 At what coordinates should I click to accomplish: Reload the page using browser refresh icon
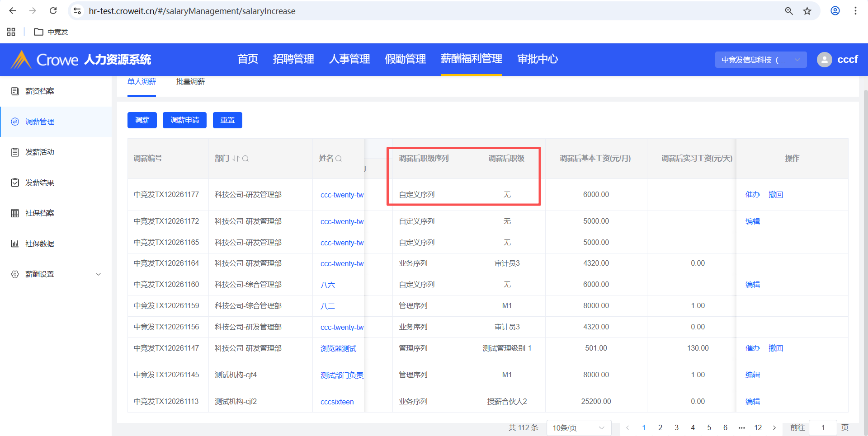(x=53, y=11)
